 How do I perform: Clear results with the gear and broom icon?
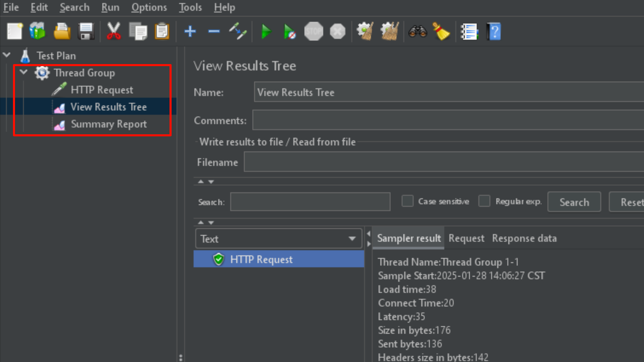(x=365, y=31)
